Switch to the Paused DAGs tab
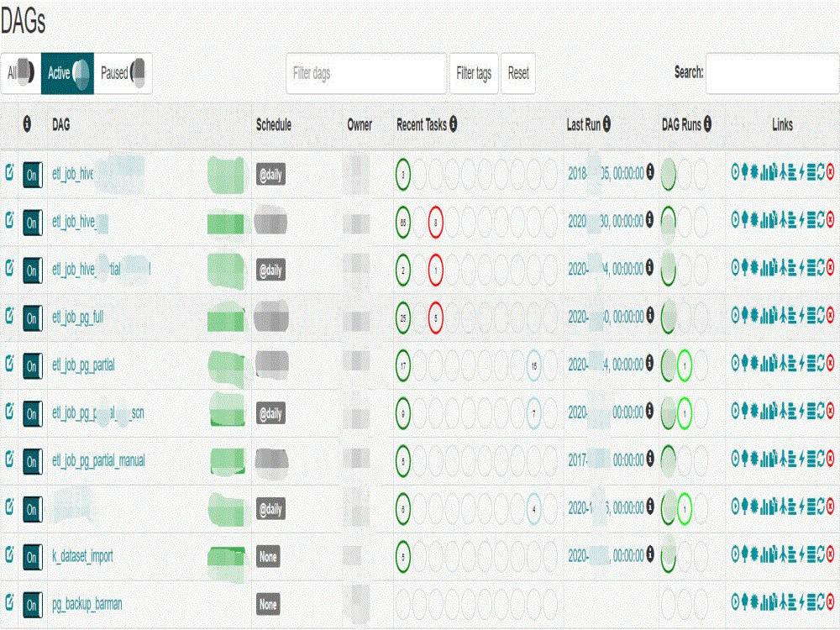840x630 pixels. 120,73
